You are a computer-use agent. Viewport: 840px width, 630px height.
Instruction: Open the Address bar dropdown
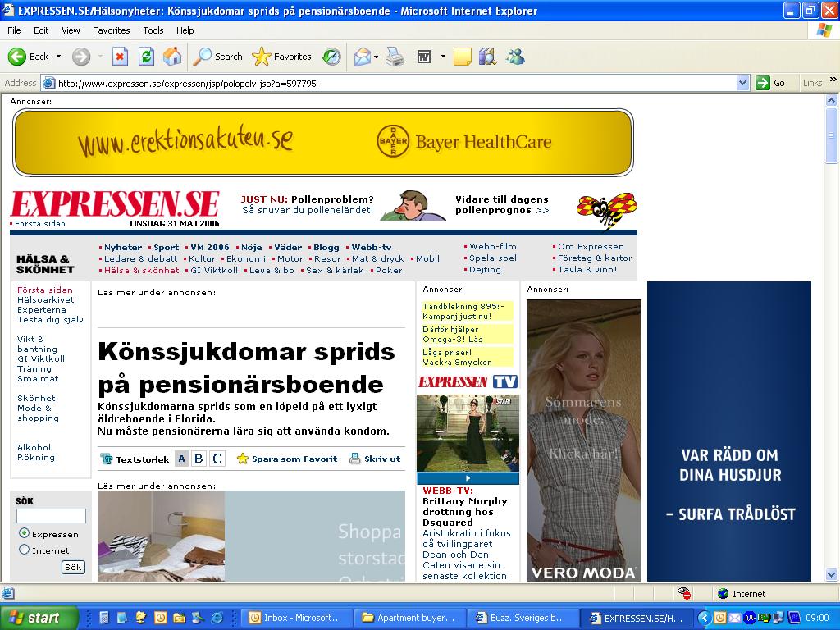[742, 83]
